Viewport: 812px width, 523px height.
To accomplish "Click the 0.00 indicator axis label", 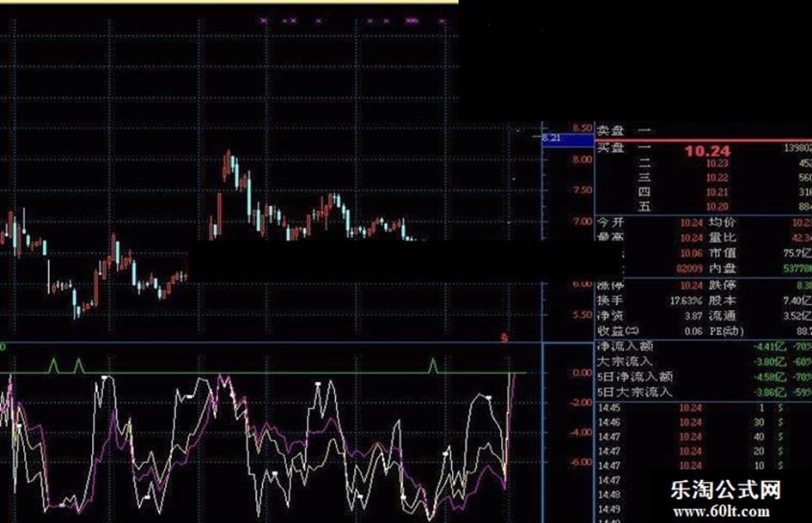I will pos(582,373).
